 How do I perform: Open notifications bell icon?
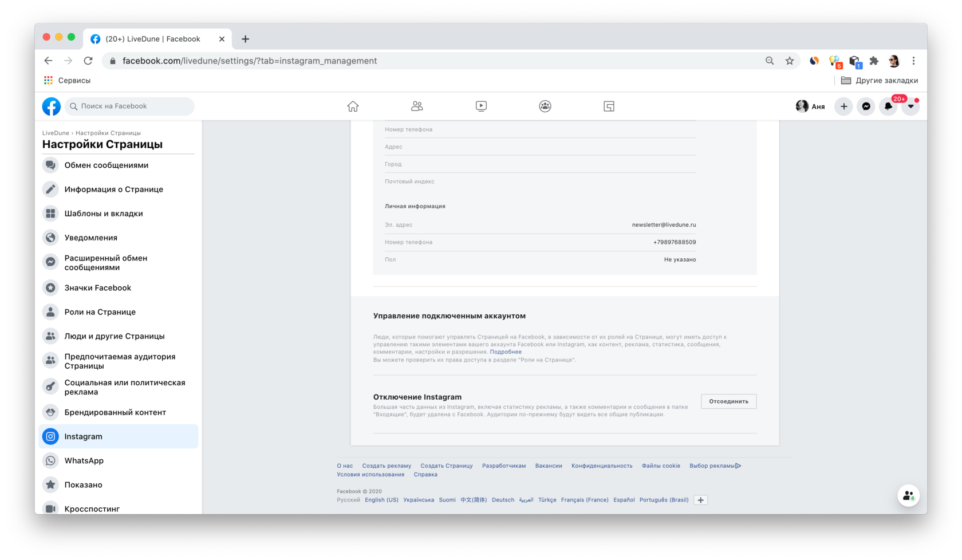pyautogui.click(x=888, y=107)
